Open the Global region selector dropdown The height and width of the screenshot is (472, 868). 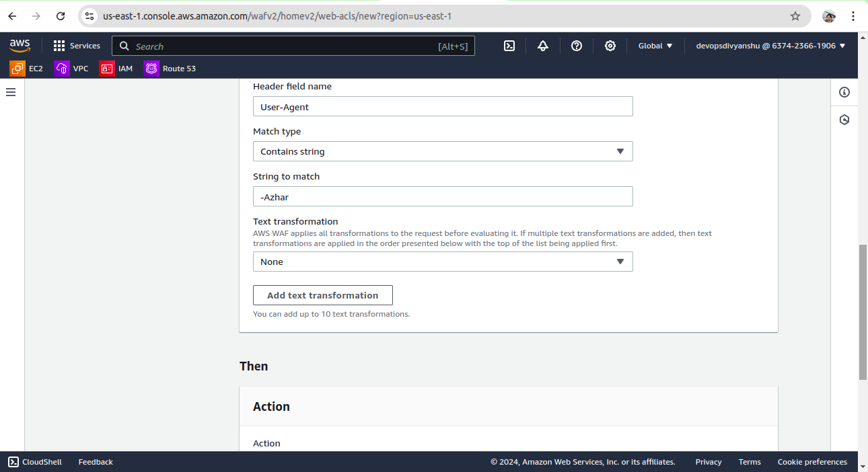[655, 46]
